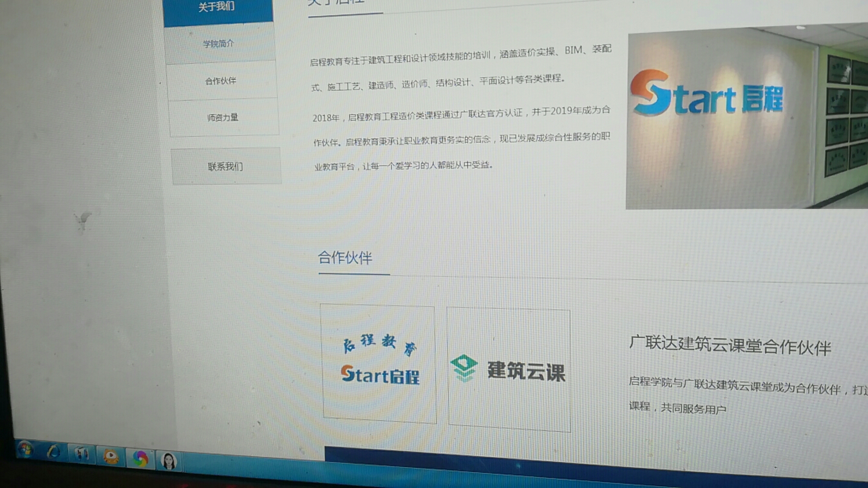Open the file library taskbar icon
The width and height of the screenshot is (868, 488).
(81, 454)
